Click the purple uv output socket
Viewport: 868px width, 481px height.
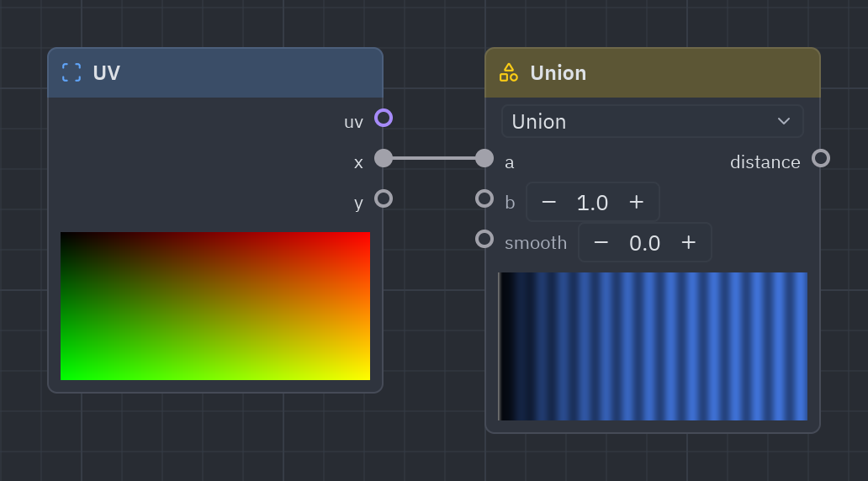coord(383,118)
